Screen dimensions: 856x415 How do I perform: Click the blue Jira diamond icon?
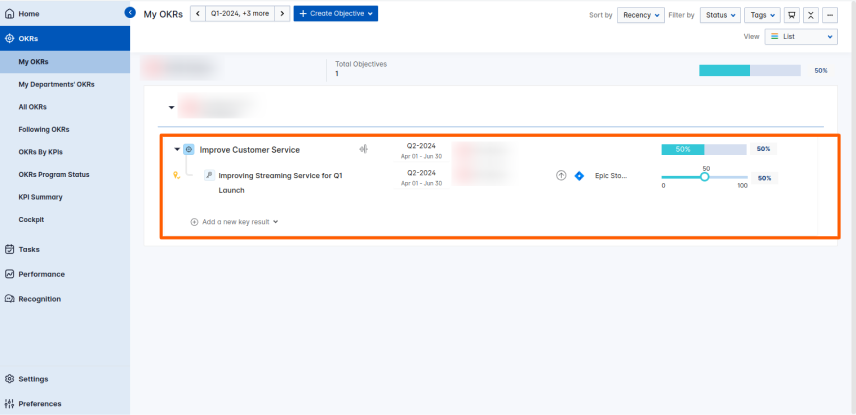click(580, 176)
